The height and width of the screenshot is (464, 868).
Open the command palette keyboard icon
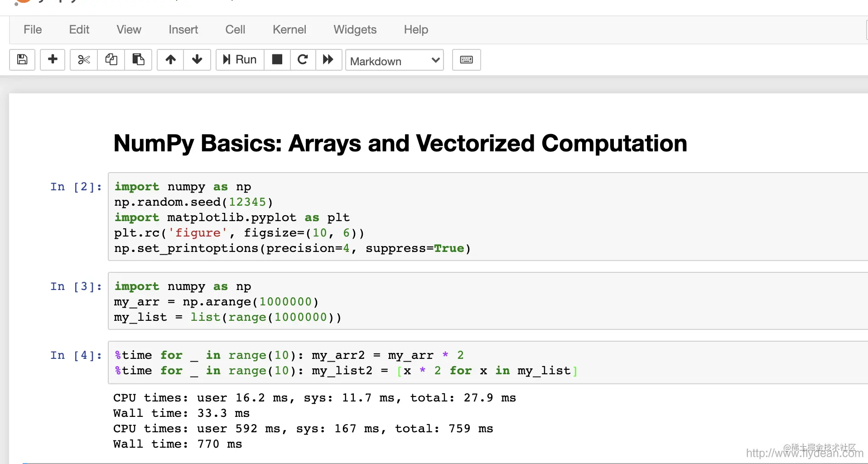467,60
